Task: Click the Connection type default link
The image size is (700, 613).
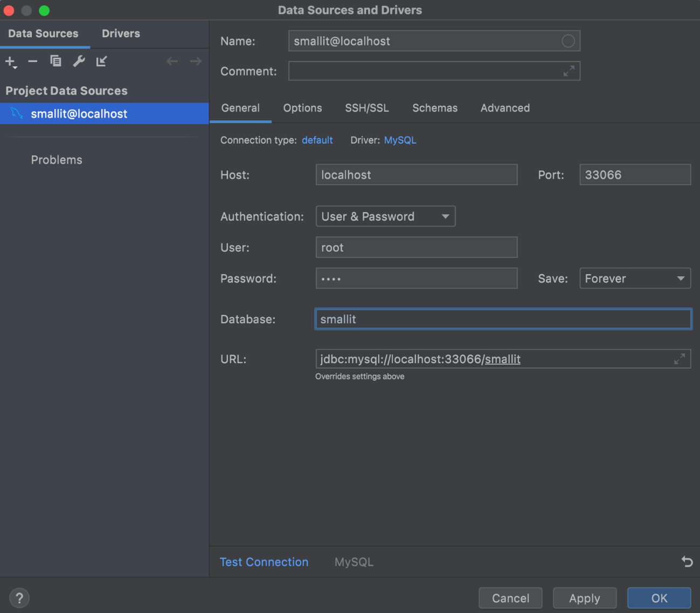Action: tap(317, 140)
